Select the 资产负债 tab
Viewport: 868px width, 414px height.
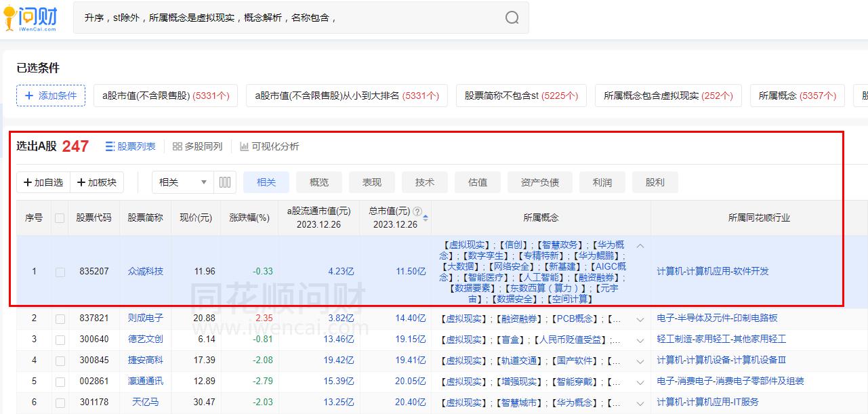(540, 182)
